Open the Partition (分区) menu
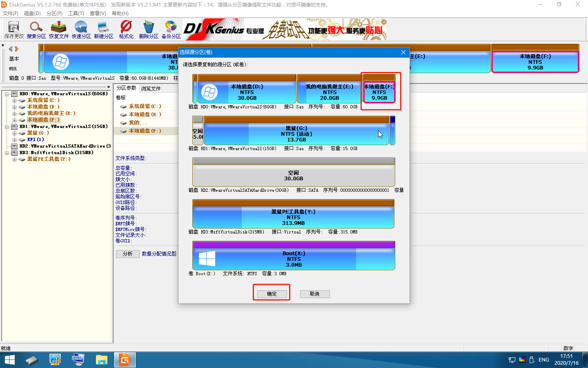 pyautogui.click(x=54, y=13)
